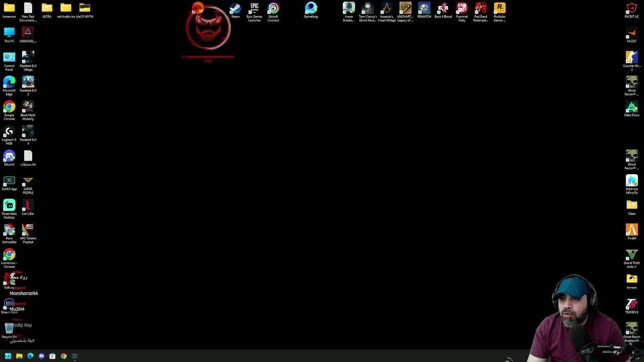This screenshot has height=362, width=644.
Task: Open Discord from the taskbar
Action: [x=41, y=356]
